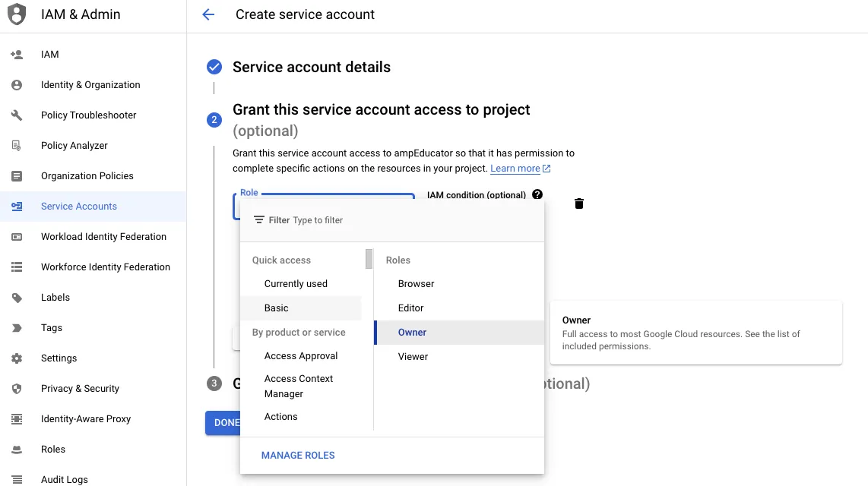This screenshot has height=486, width=868.
Task: Click the Roles sidebar icon
Action: [17, 450]
